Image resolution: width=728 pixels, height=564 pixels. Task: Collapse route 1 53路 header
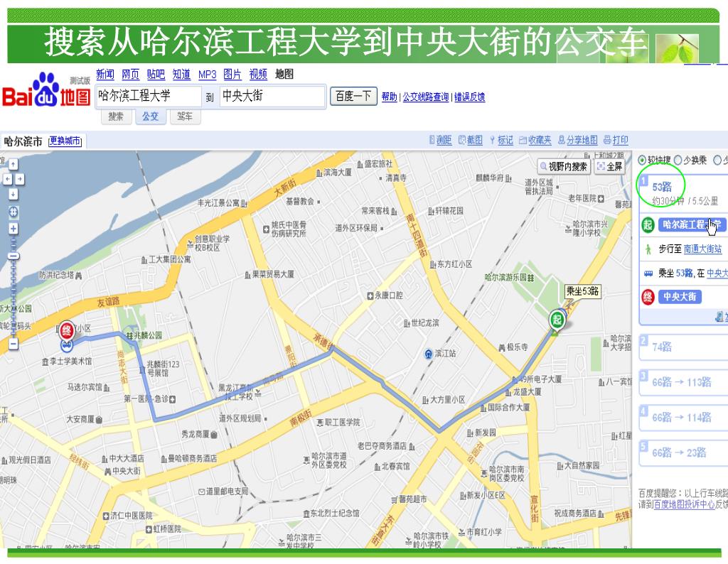pos(683,193)
